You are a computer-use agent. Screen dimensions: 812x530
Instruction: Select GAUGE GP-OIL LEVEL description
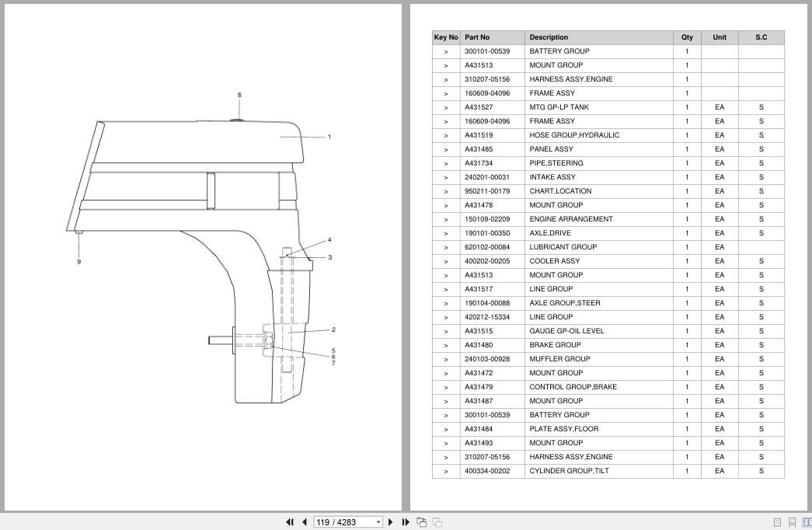pyautogui.click(x=566, y=331)
